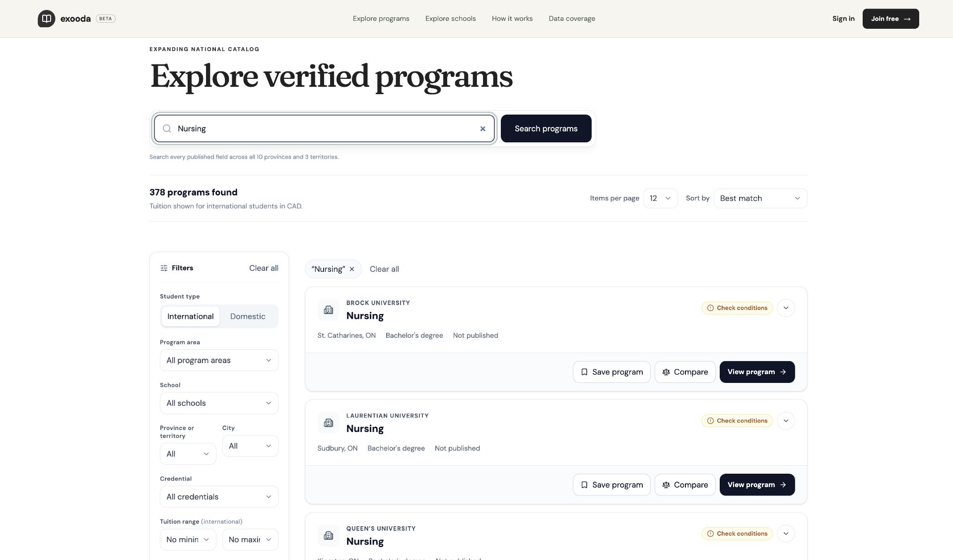The height and width of the screenshot is (560, 953).
Task: Click the Brock University building icon
Action: pos(328,310)
